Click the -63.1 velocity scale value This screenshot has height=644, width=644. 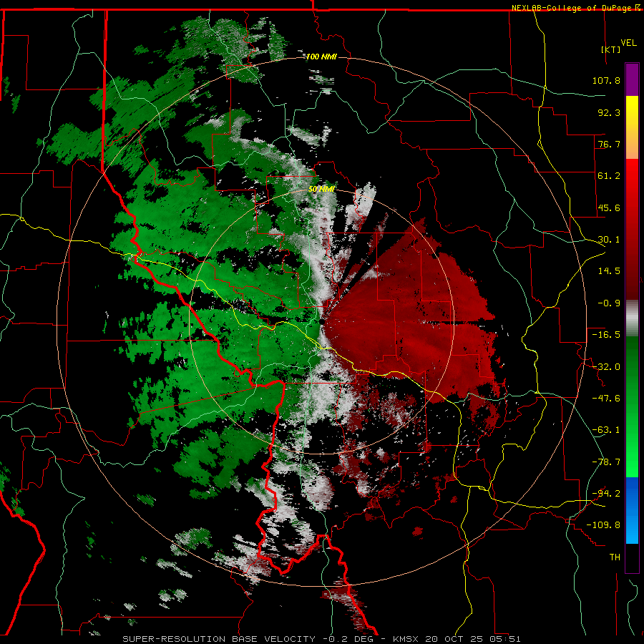pyautogui.click(x=606, y=430)
